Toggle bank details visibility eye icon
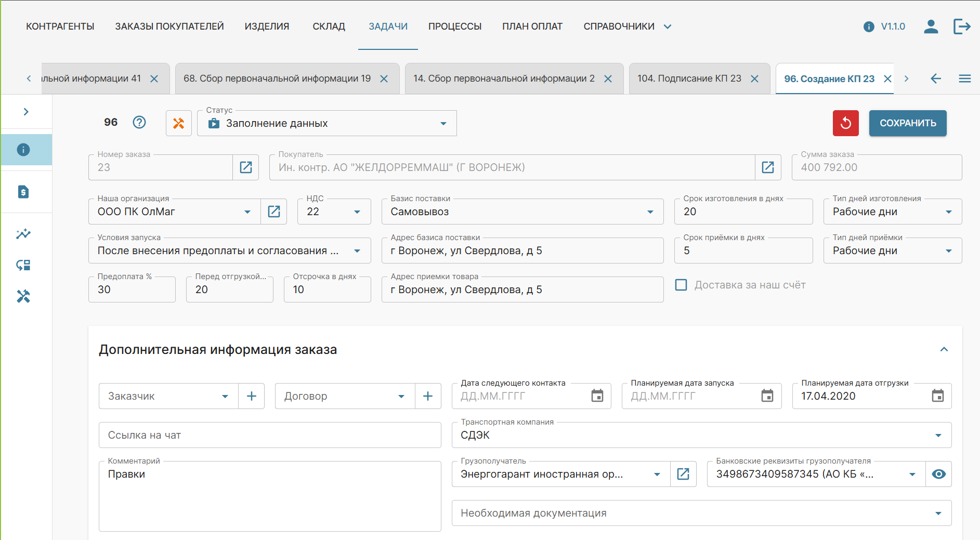Screen dimensions: 980x540 click(x=938, y=474)
